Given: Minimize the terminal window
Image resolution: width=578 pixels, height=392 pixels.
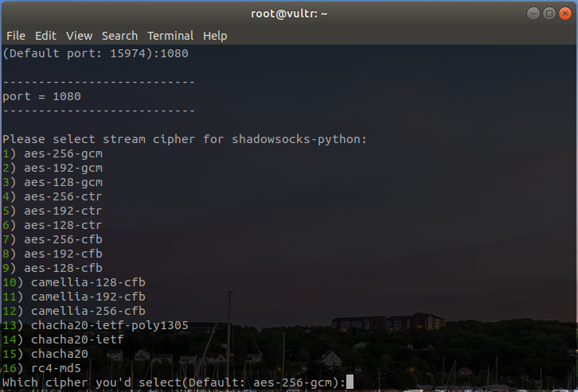Looking at the screenshot, I should 533,14.
